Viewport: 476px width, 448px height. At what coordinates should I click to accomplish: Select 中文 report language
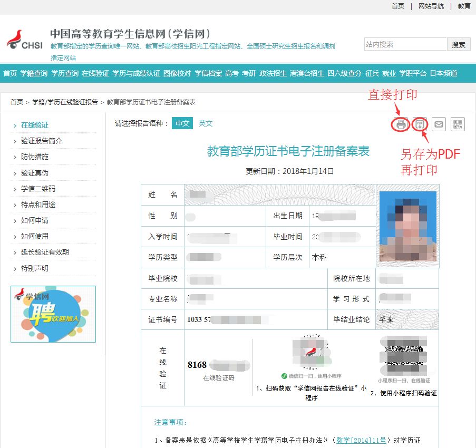click(x=182, y=123)
